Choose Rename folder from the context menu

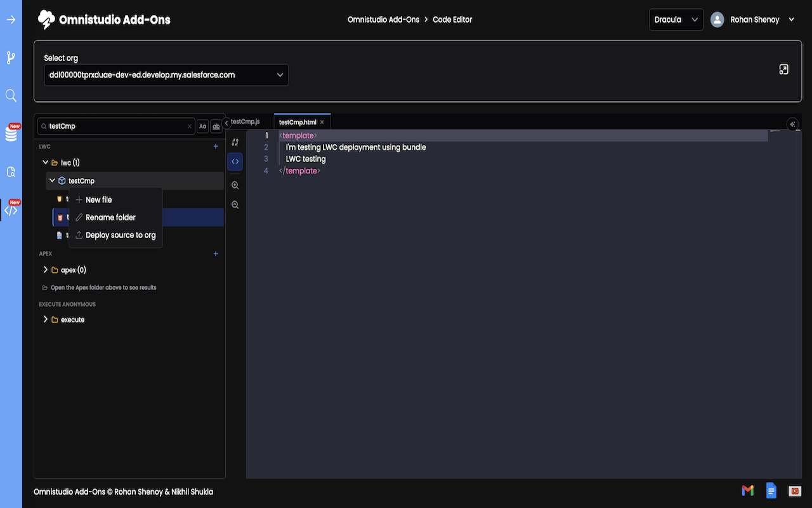115,217
